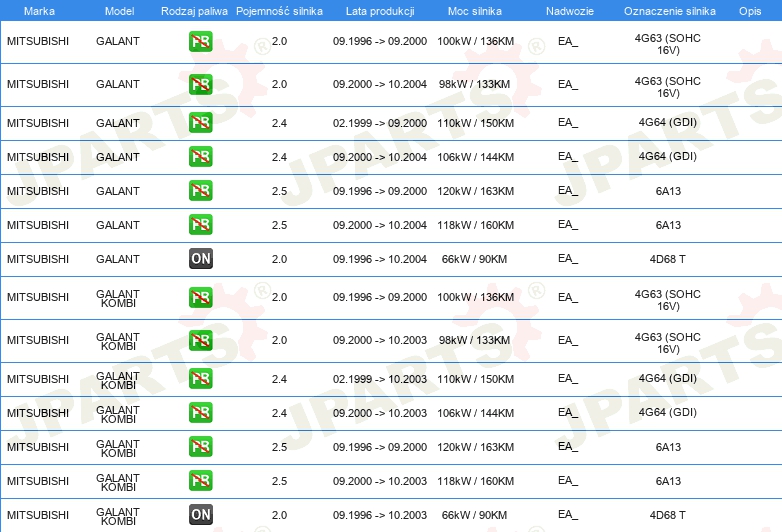
Task: Click petrol icon for Galant Kombi 100kW/136KM
Action: tap(200, 297)
